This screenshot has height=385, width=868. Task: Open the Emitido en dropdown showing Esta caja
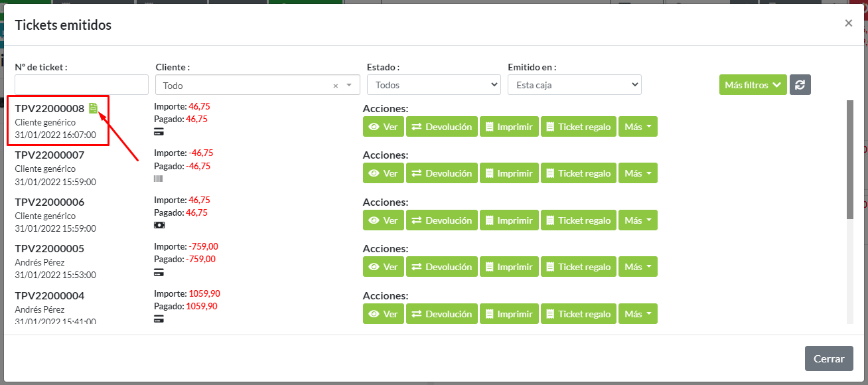coord(574,85)
